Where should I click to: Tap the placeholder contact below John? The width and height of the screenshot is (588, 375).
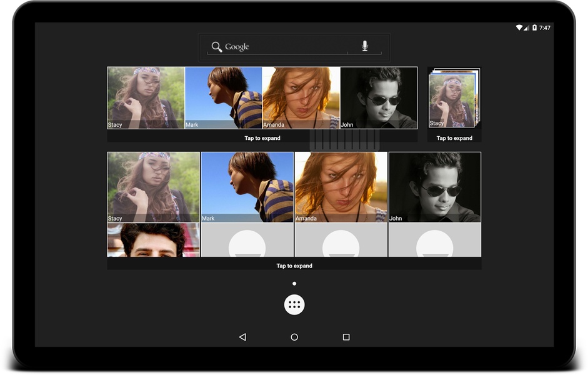[x=435, y=240]
